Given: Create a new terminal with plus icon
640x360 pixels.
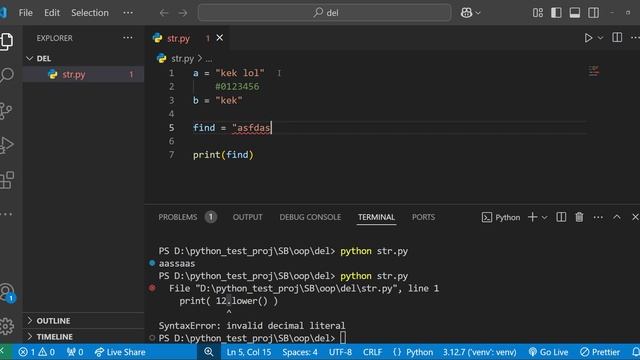Looking at the screenshot, I should coord(533,217).
